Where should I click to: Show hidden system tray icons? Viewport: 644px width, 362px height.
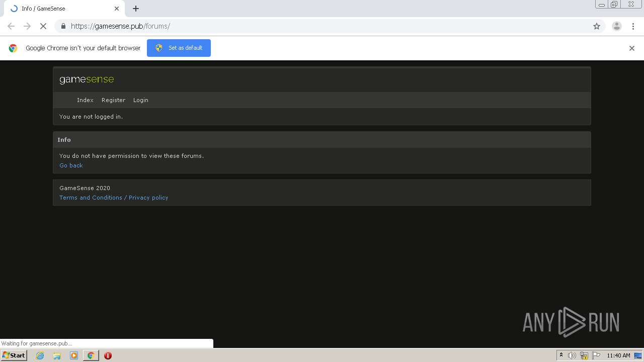tap(561, 355)
